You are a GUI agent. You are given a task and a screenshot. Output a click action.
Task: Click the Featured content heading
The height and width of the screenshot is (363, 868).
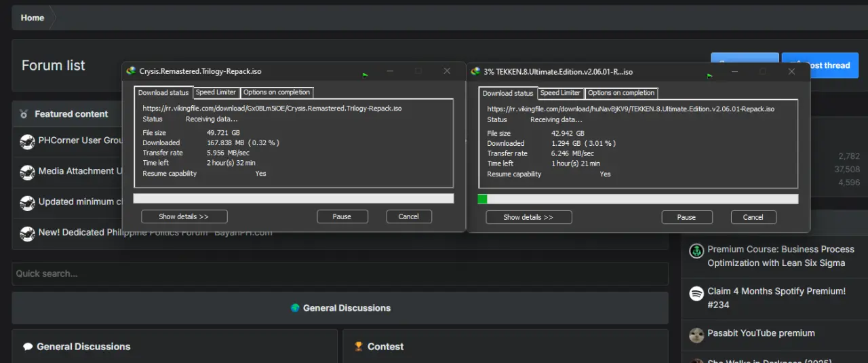[71, 114]
